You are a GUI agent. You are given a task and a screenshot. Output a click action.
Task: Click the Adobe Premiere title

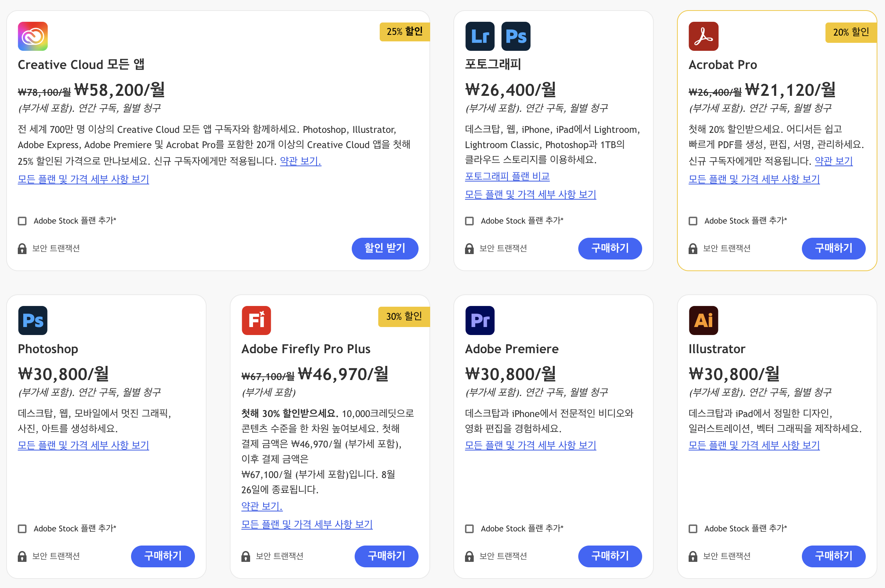[511, 349]
